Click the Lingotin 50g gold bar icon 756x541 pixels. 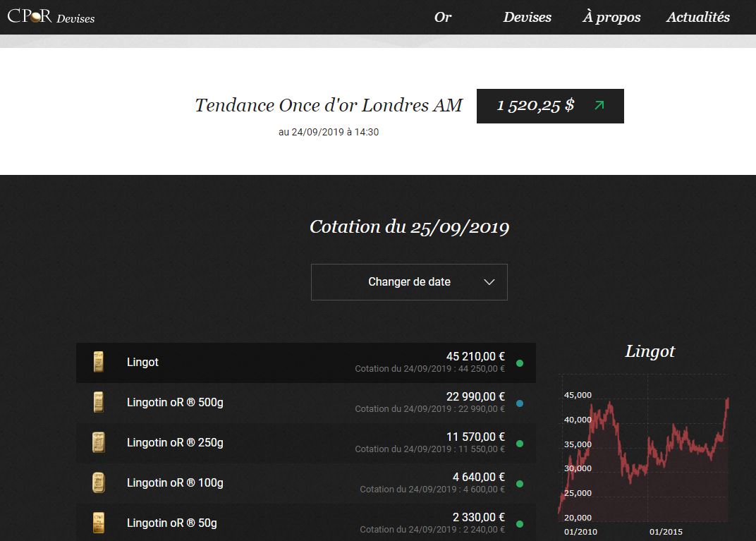coord(99,523)
